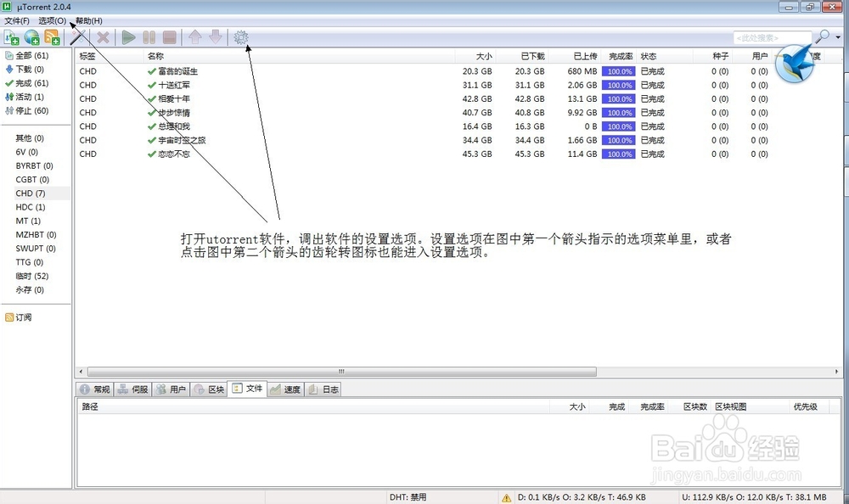Click the DHT: 禁用 status entry

pos(408,497)
